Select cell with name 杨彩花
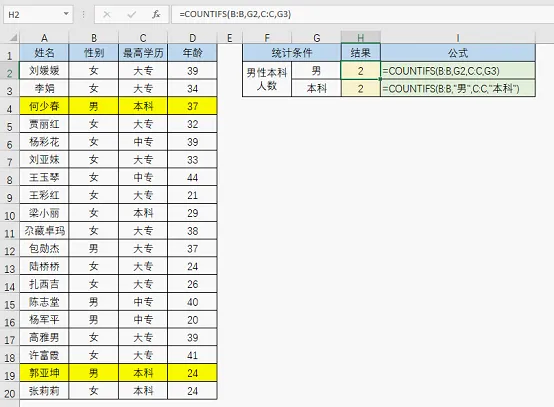 [44, 142]
